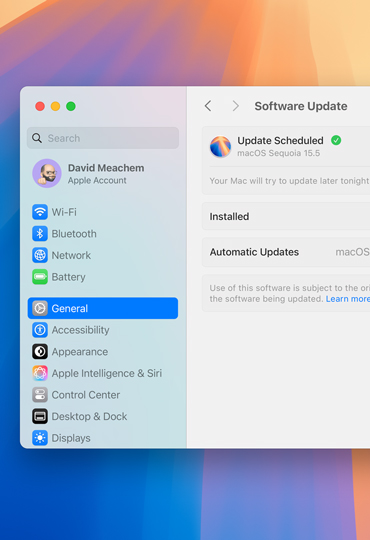Open Apple Intelligence & Siri icon
The image size is (370, 540).
40,373
